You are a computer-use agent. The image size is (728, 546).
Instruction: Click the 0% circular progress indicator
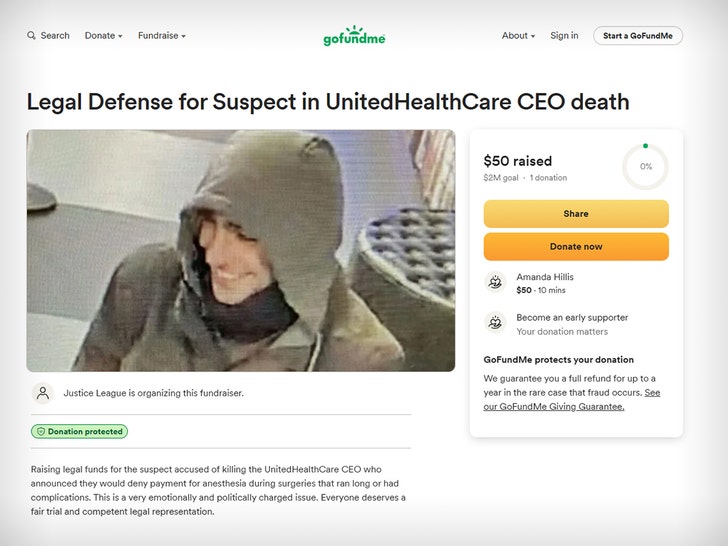point(645,167)
